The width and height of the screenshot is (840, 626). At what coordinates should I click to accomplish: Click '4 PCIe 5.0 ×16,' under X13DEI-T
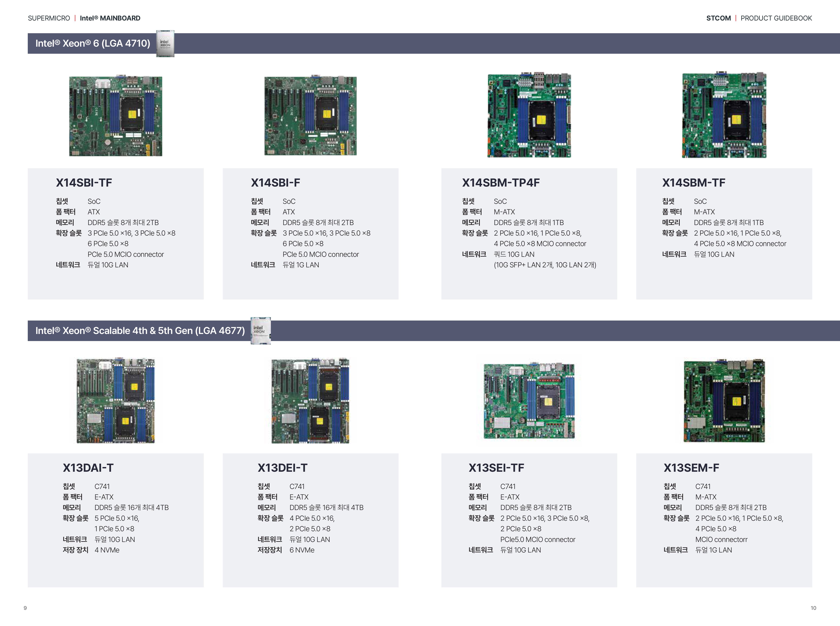[x=312, y=518]
